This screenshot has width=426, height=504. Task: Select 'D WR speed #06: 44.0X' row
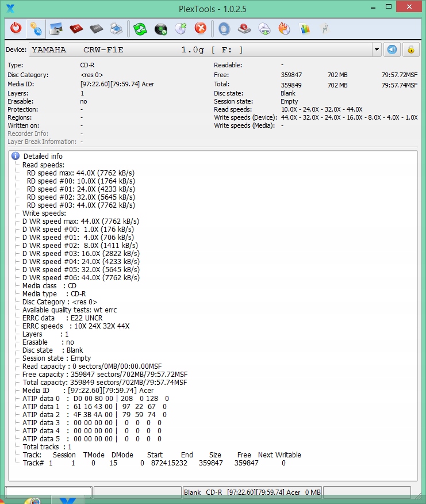pos(81,278)
